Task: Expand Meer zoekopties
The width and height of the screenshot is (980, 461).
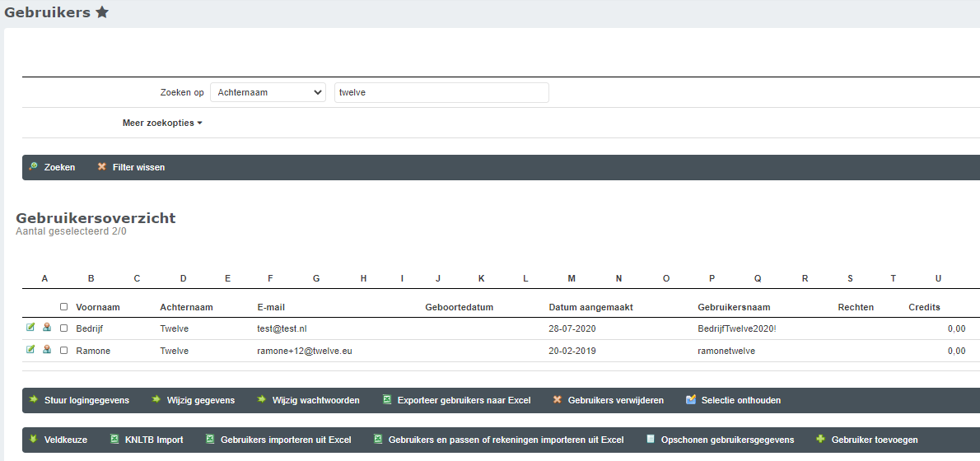Action: tap(162, 123)
